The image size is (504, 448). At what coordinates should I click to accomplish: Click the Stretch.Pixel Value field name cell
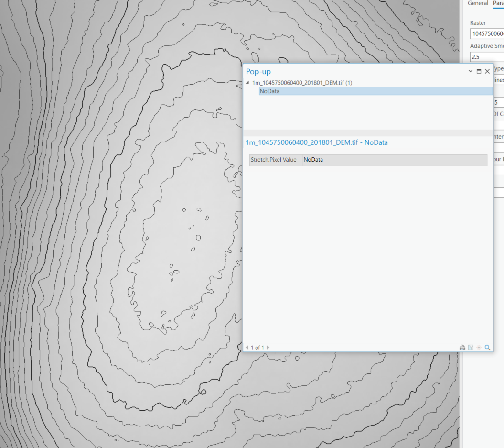(x=276, y=160)
